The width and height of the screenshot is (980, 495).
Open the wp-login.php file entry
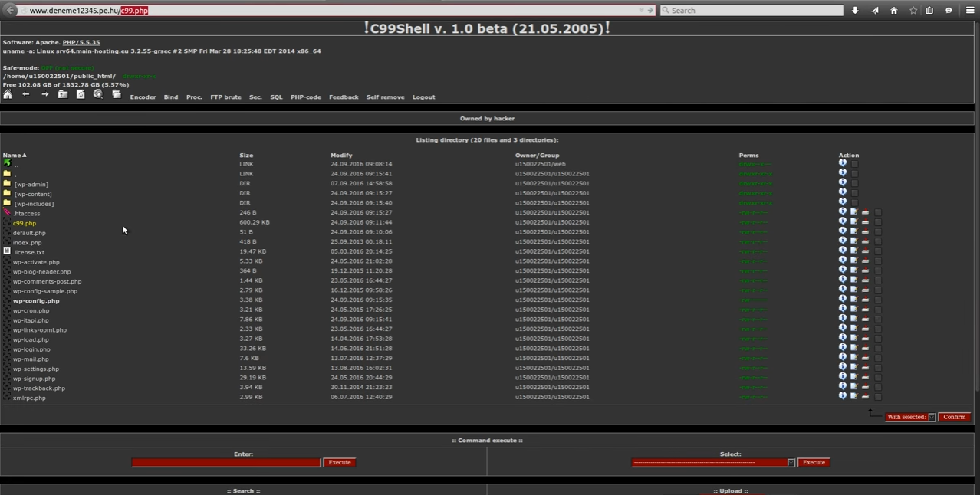[x=31, y=349]
